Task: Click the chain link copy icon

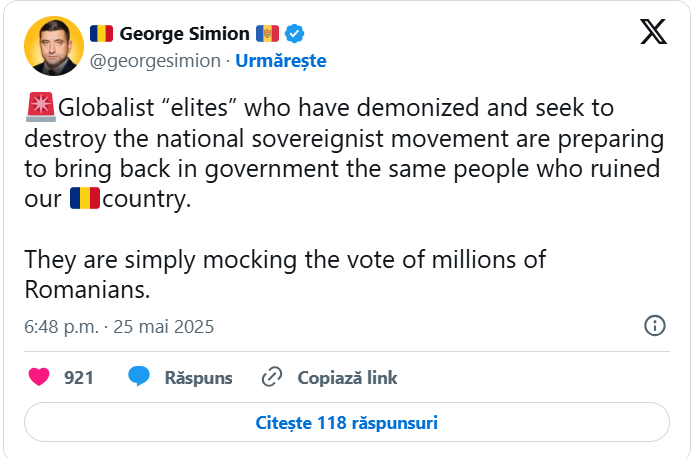Action: pyautogui.click(x=271, y=377)
